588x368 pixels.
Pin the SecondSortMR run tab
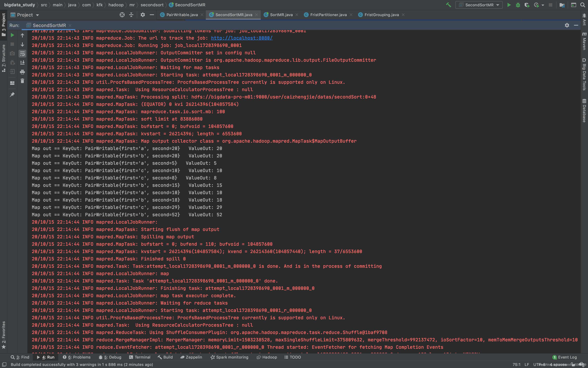point(12,94)
